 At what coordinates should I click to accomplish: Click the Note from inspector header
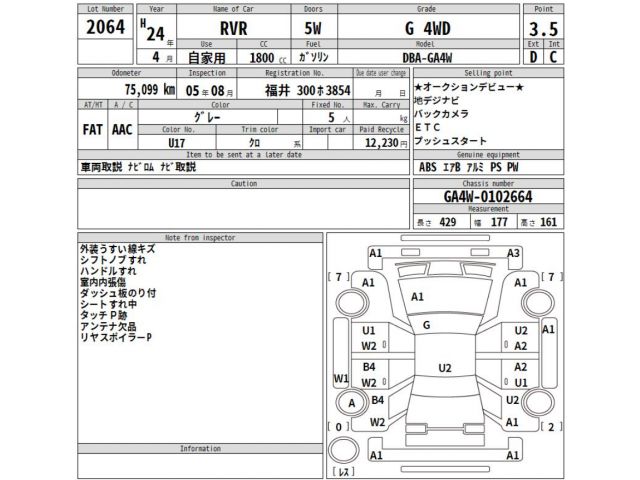(200, 238)
